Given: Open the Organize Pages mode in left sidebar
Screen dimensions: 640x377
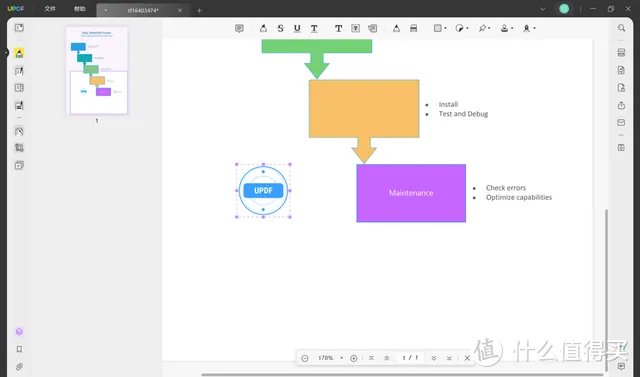Looking at the screenshot, I should (19, 88).
